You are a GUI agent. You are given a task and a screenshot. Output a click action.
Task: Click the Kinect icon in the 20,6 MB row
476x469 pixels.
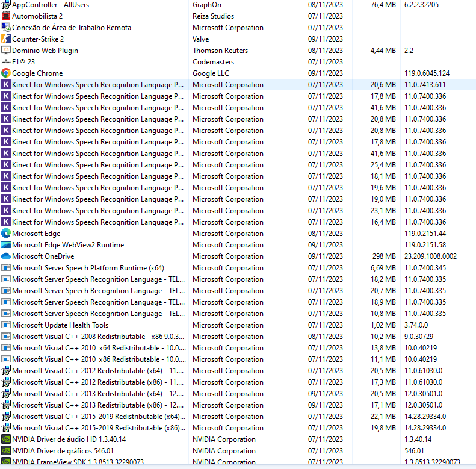[6, 84]
